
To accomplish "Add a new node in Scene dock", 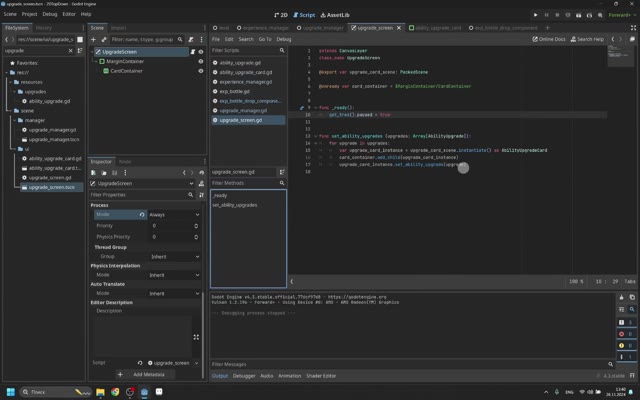I will coord(93,39).
